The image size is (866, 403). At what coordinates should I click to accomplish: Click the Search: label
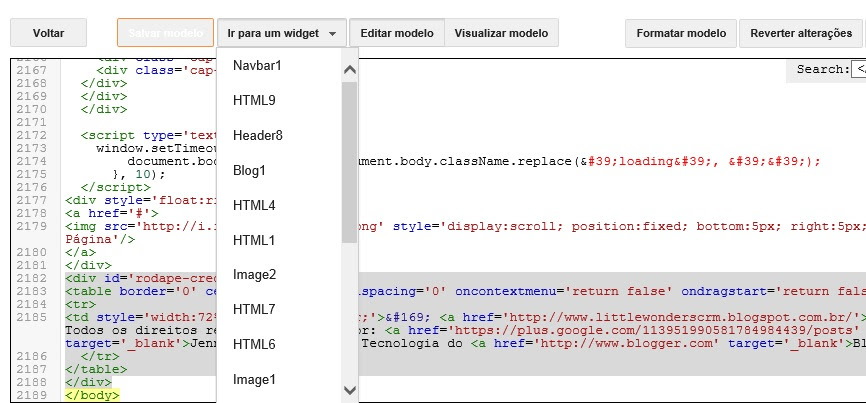tap(823, 70)
